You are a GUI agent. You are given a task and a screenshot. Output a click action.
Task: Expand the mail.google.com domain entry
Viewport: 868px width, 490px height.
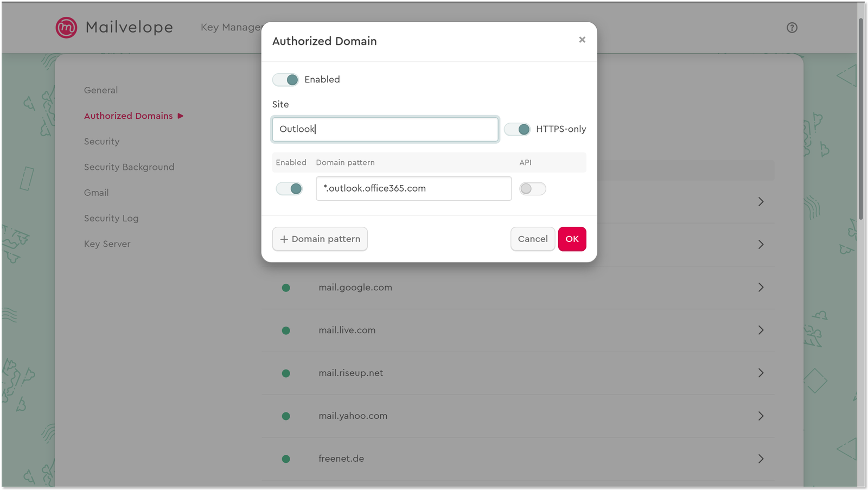click(761, 288)
